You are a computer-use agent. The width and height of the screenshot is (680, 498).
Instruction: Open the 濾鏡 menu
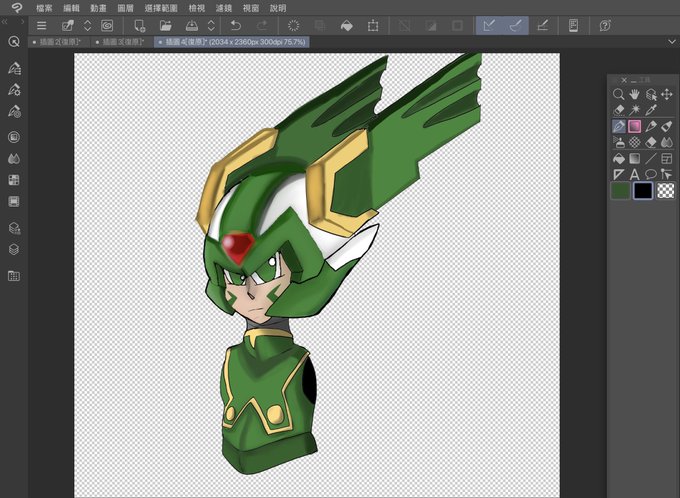click(x=221, y=7)
